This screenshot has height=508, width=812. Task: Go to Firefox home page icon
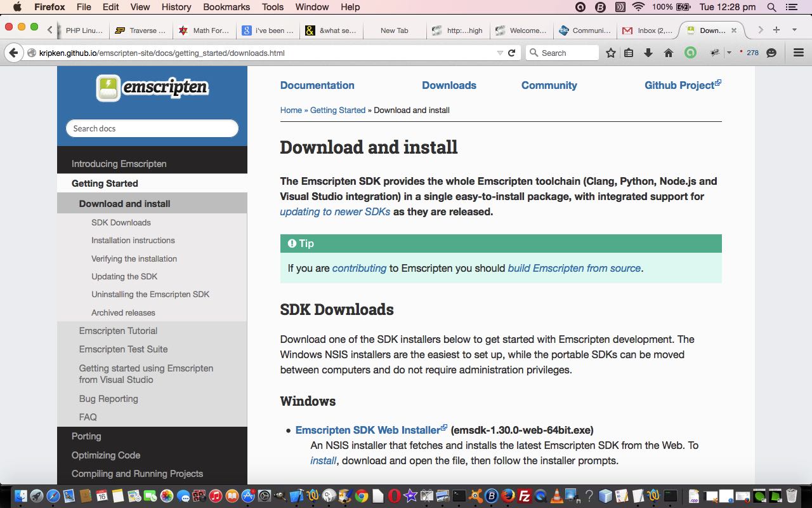668,53
